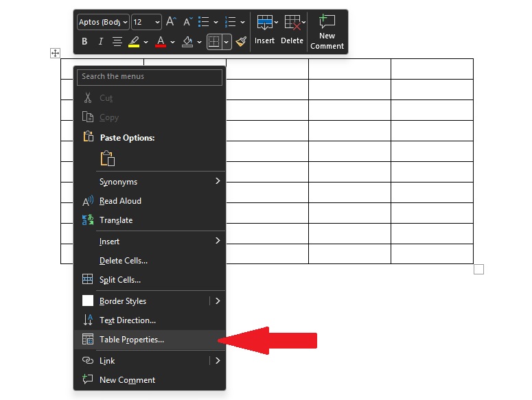The image size is (532, 400).
Task: Click New Comment in mini toolbar
Action: click(x=327, y=32)
